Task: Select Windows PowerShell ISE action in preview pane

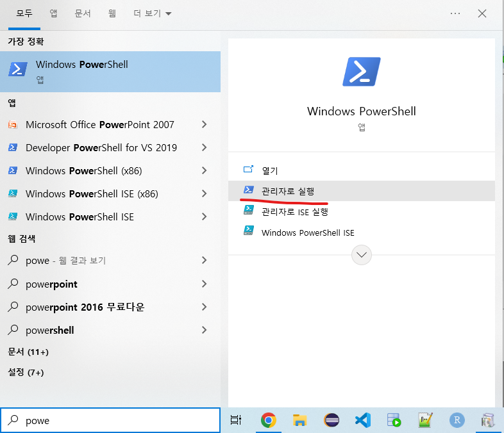Action: 362,233
